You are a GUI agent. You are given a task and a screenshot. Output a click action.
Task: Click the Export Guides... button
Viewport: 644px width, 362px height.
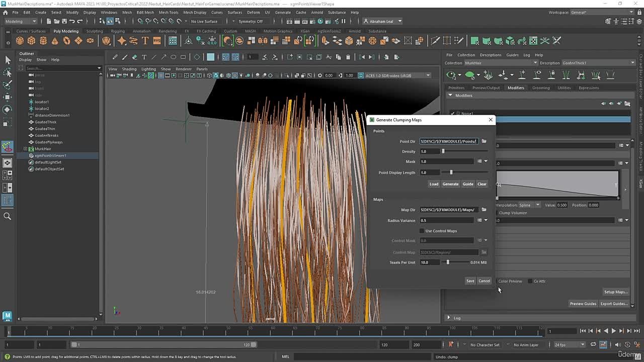click(x=614, y=304)
